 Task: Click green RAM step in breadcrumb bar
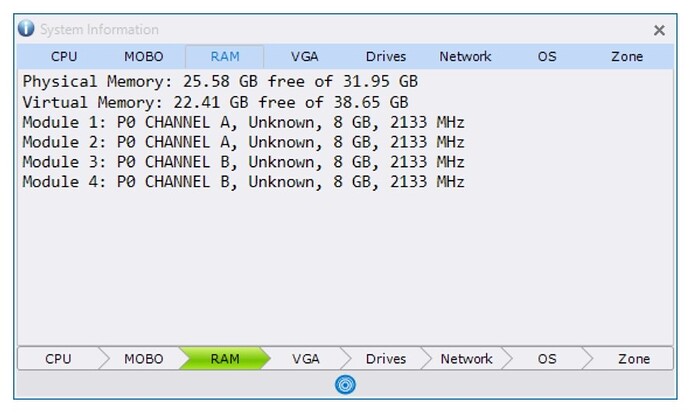224,359
